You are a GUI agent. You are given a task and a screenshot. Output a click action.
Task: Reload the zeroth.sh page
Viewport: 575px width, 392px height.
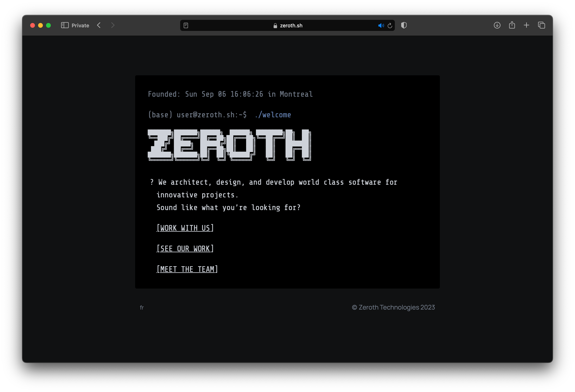pos(390,25)
